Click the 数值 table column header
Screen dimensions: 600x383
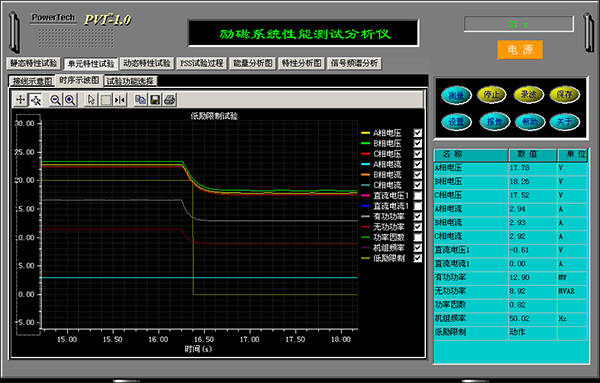(533, 155)
